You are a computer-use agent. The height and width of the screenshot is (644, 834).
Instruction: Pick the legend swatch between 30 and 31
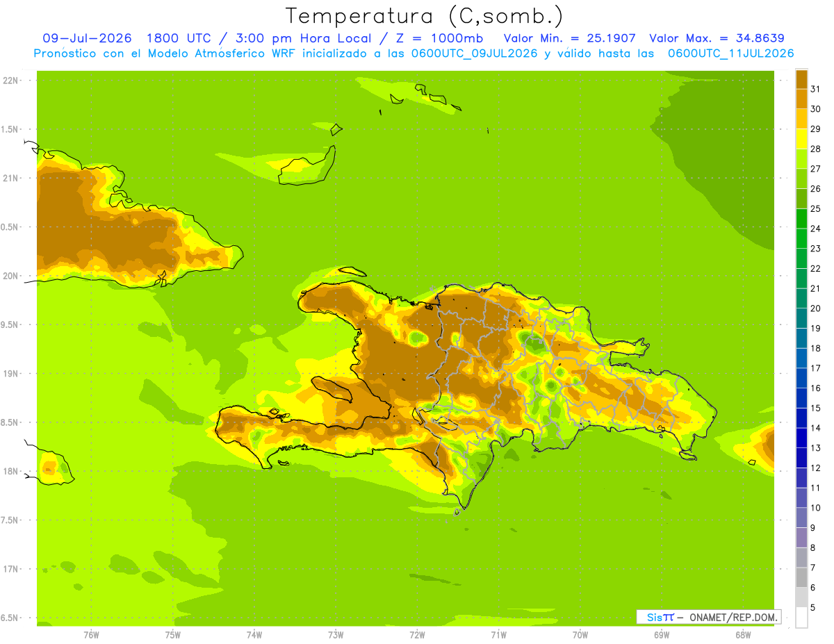click(x=801, y=99)
